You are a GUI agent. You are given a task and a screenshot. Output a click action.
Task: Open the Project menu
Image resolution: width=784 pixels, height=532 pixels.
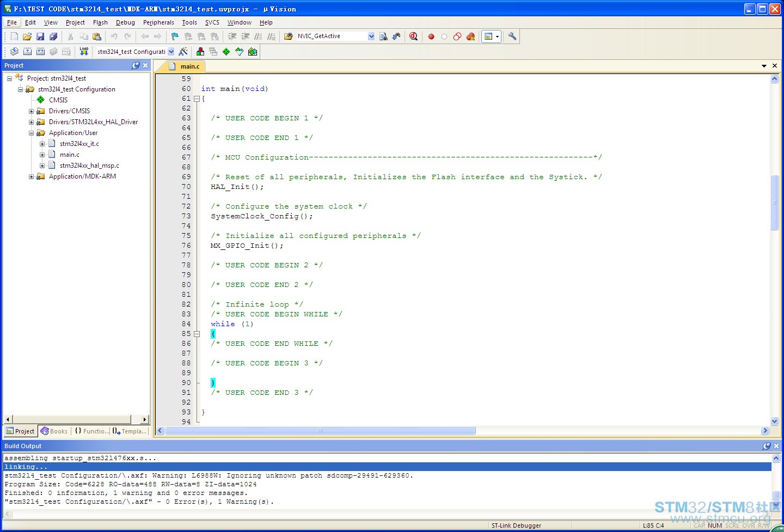[75, 22]
